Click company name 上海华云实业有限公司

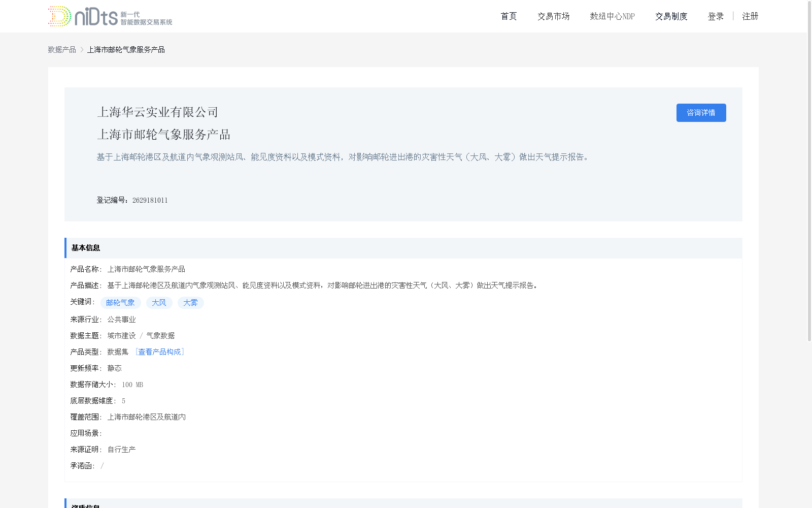click(158, 112)
